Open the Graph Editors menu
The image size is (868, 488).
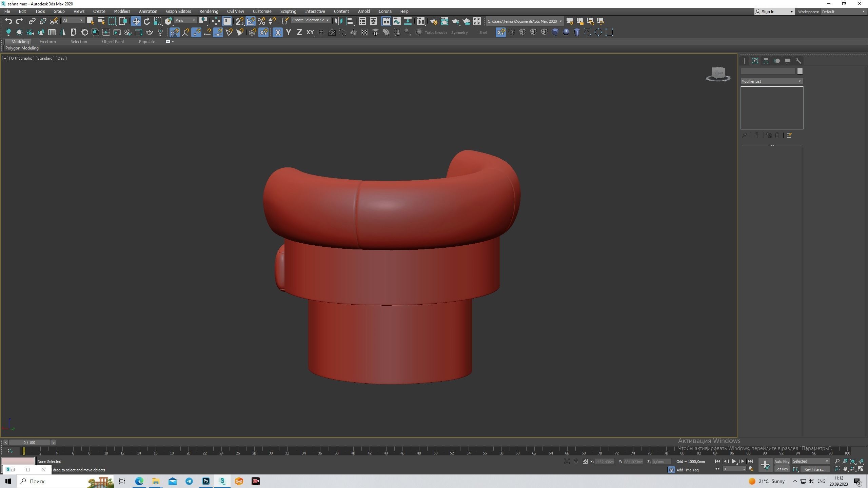click(x=178, y=11)
